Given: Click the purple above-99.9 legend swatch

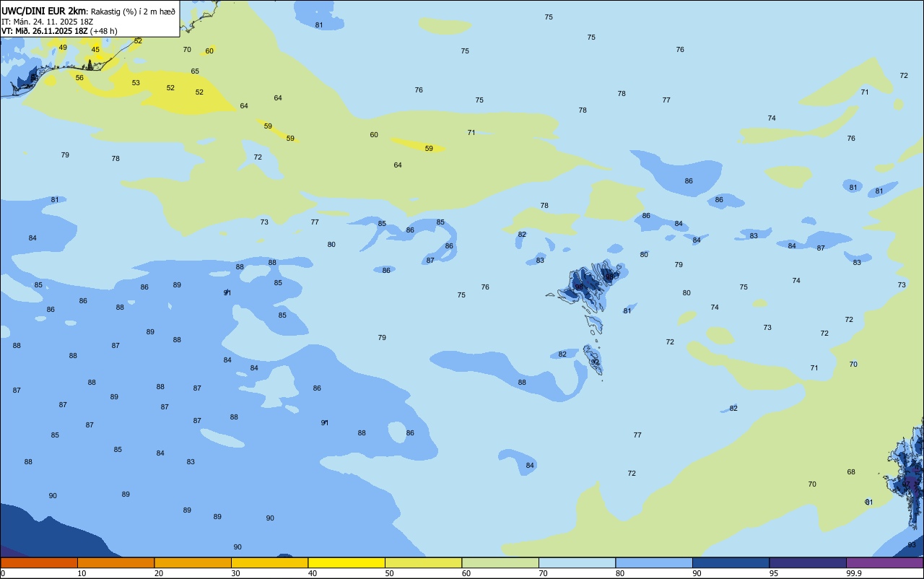Looking at the screenshot, I should click(x=884, y=562).
